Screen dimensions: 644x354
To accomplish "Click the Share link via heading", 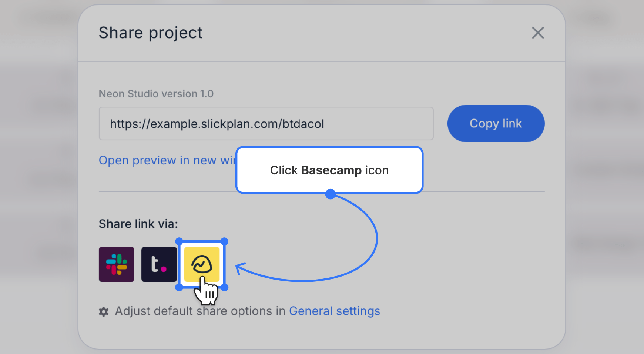I will (x=138, y=223).
